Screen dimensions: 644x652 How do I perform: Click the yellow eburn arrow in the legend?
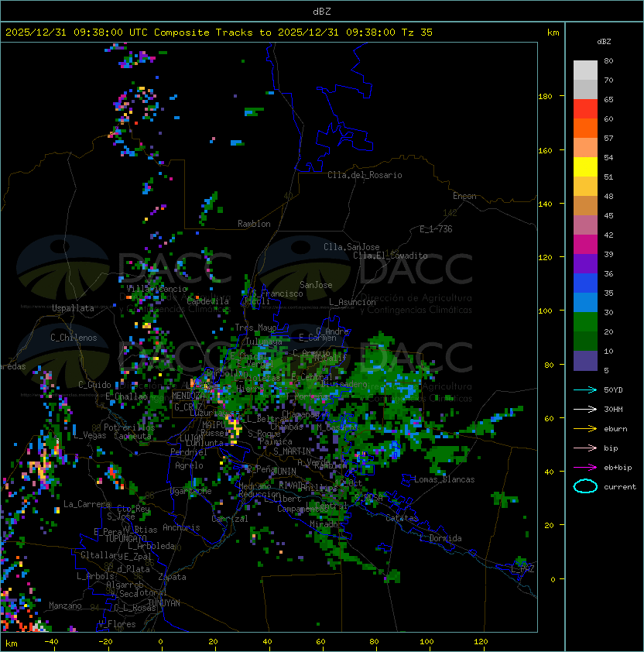point(585,428)
